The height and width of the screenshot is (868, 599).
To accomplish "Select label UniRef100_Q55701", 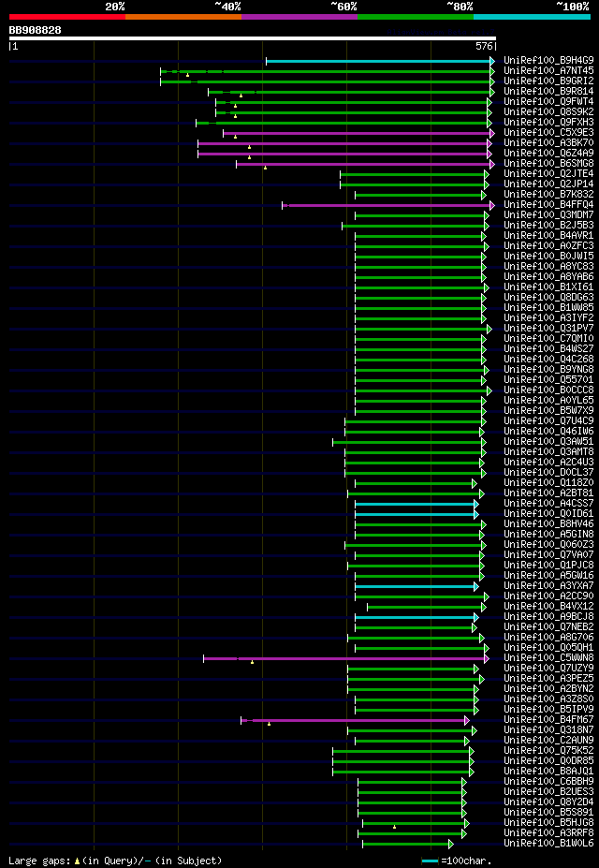I will pyautogui.click(x=549, y=380).
